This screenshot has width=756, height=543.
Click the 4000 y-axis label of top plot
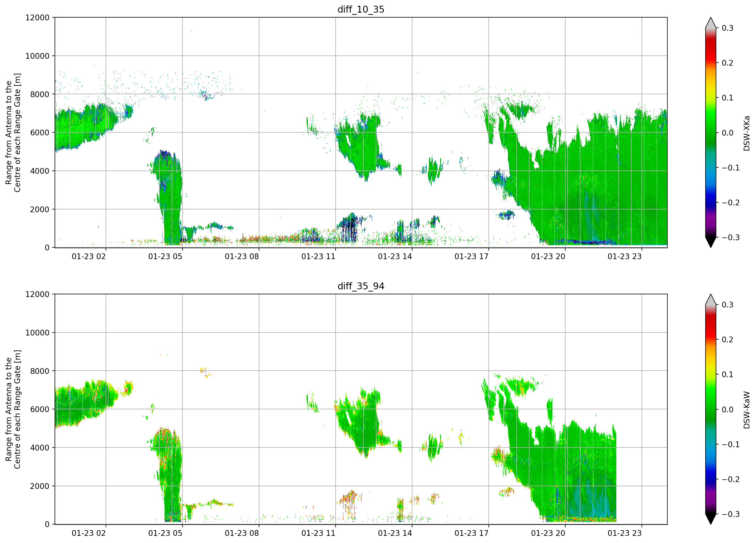(x=40, y=171)
